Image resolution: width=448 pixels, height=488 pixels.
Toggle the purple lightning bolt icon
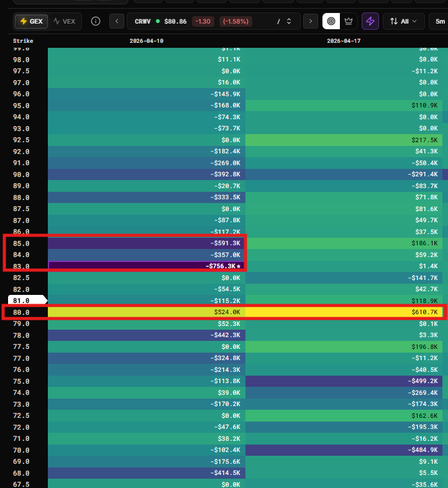(370, 21)
